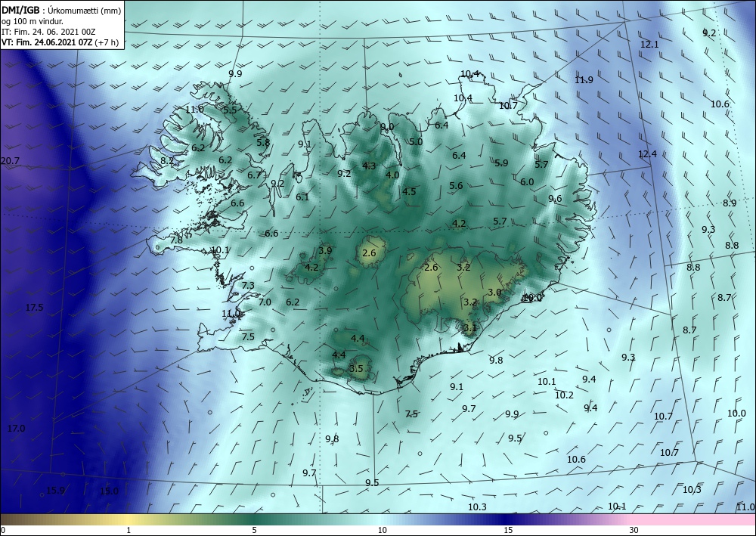This screenshot has width=756, height=536.
Task: Click the value 12.4 on the map
Action: [x=648, y=154]
